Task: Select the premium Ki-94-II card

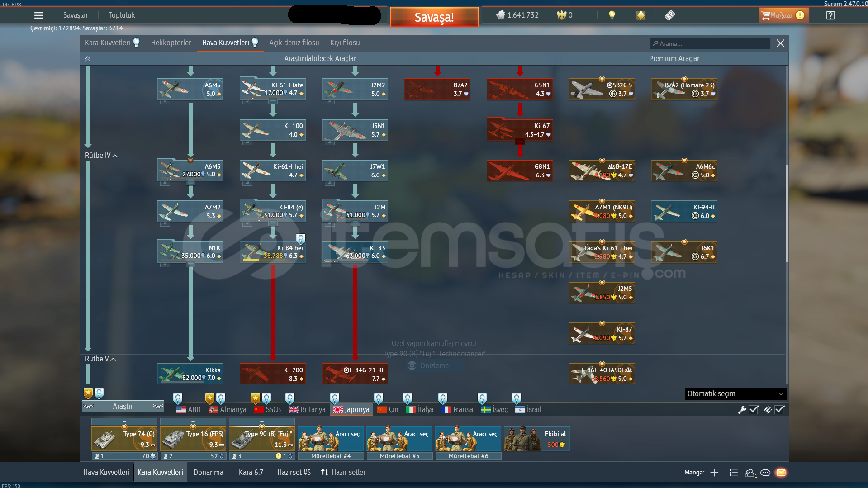Action: 684,212
